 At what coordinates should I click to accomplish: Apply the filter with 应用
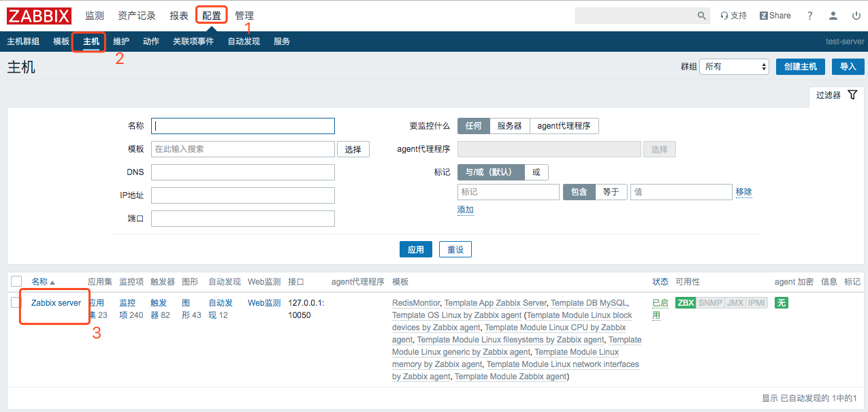click(416, 250)
